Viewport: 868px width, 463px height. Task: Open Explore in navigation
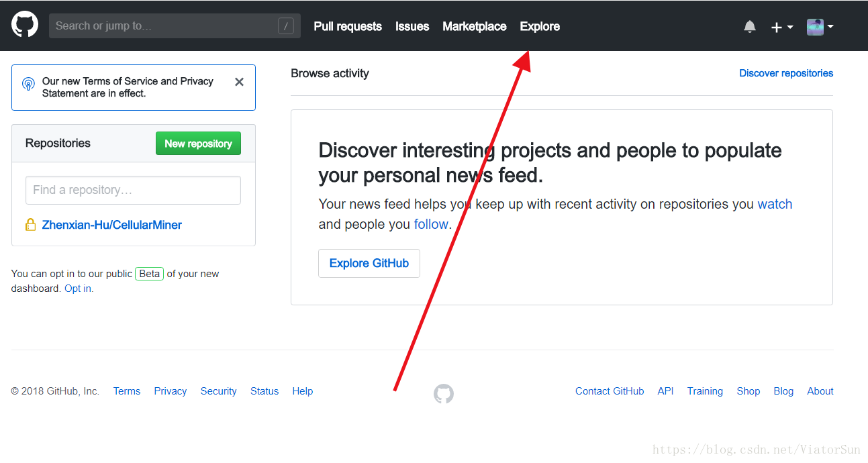coord(540,27)
